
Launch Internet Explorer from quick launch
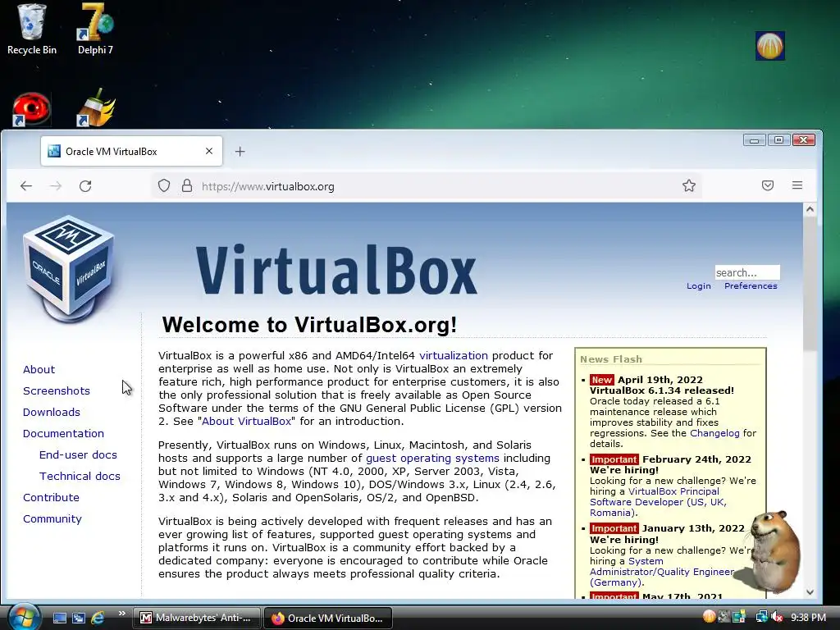tap(98, 618)
